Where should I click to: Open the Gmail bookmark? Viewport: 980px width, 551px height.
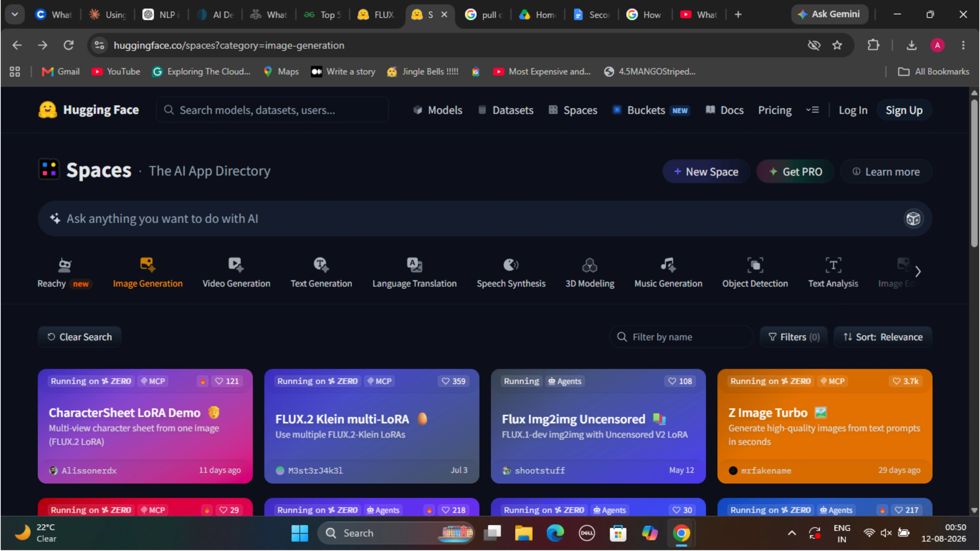pyautogui.click(x=60, y=72)
